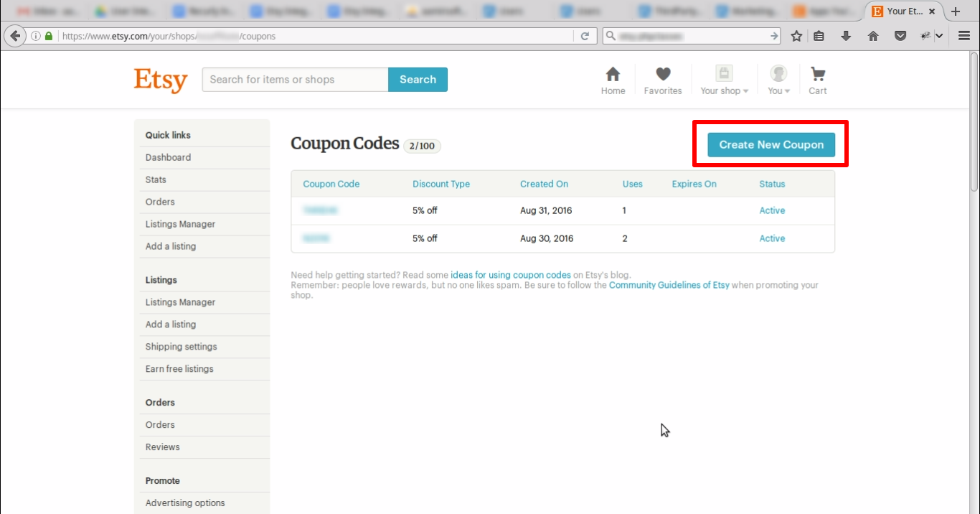The width and height of the screenshot is (980, 514).
Task: Reload the page with the refresh icon
Action: (x=585, y=36)
